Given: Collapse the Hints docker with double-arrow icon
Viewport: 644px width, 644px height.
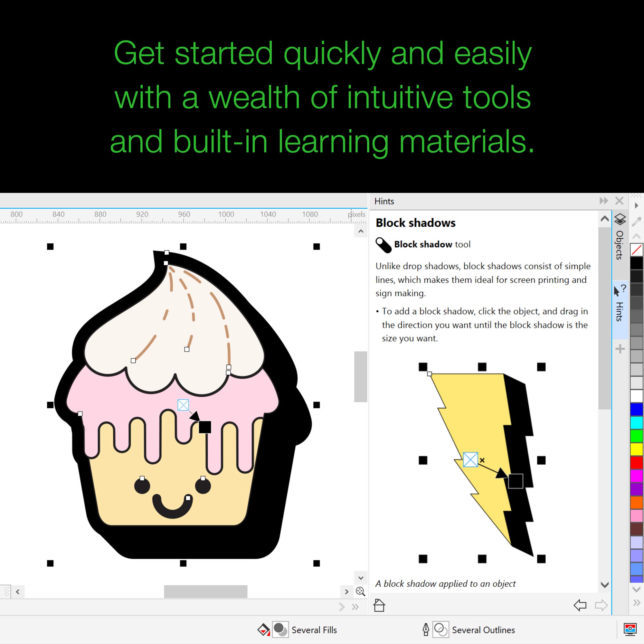Looking at the screenshot, I should click(604, 201).
